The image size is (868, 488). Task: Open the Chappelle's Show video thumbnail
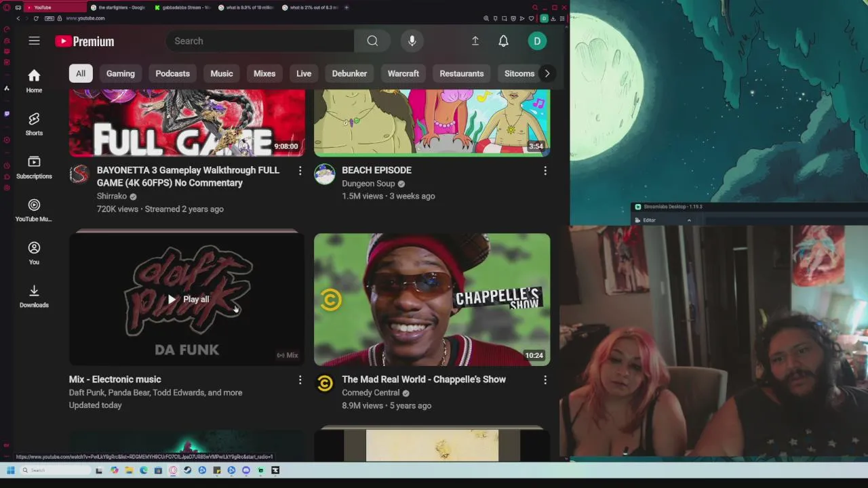432,300
